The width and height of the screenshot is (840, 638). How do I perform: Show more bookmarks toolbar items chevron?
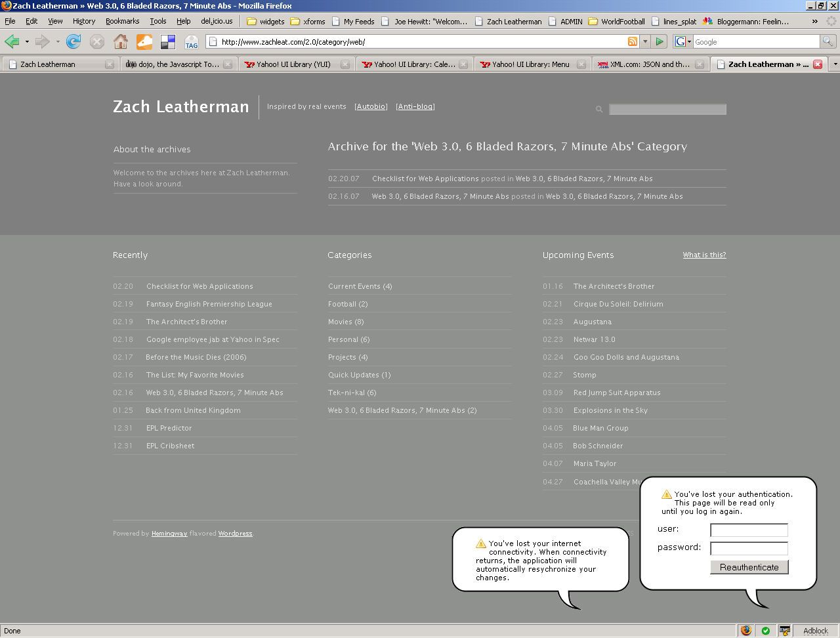[814, 21]
